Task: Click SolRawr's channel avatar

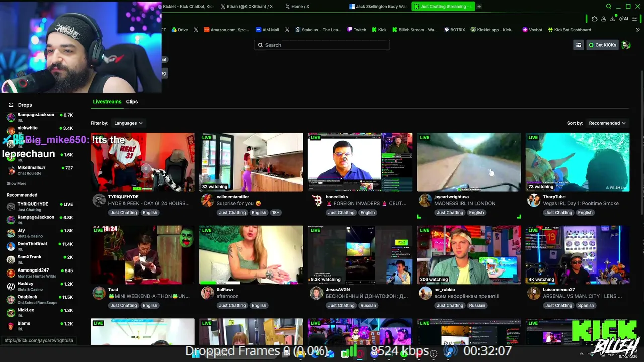Action: click(x=207, y=293)
